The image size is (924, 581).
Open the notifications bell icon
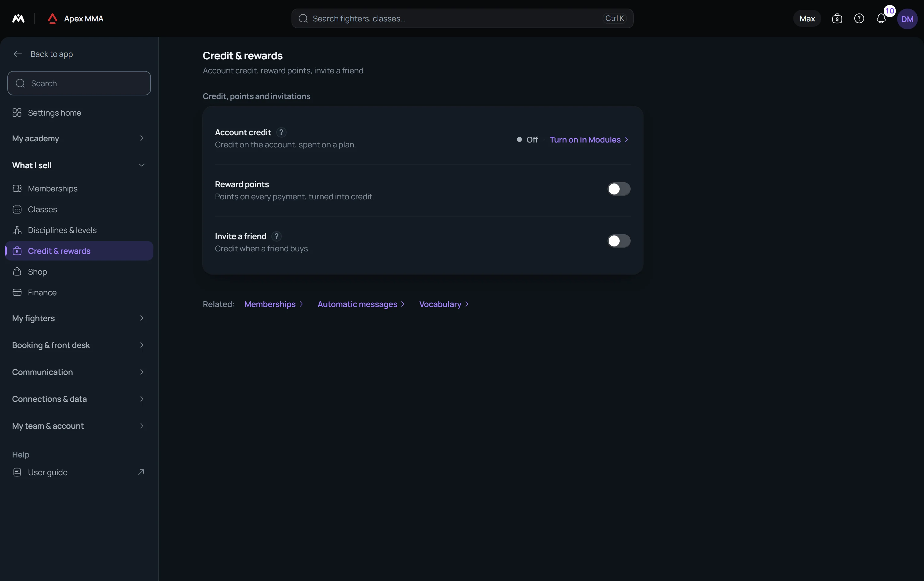click(881, 18)
